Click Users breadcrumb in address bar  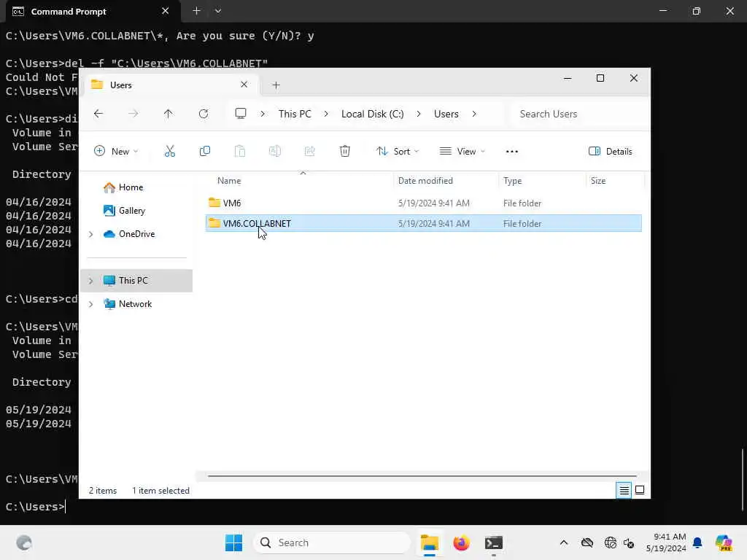tap(446, 114)
